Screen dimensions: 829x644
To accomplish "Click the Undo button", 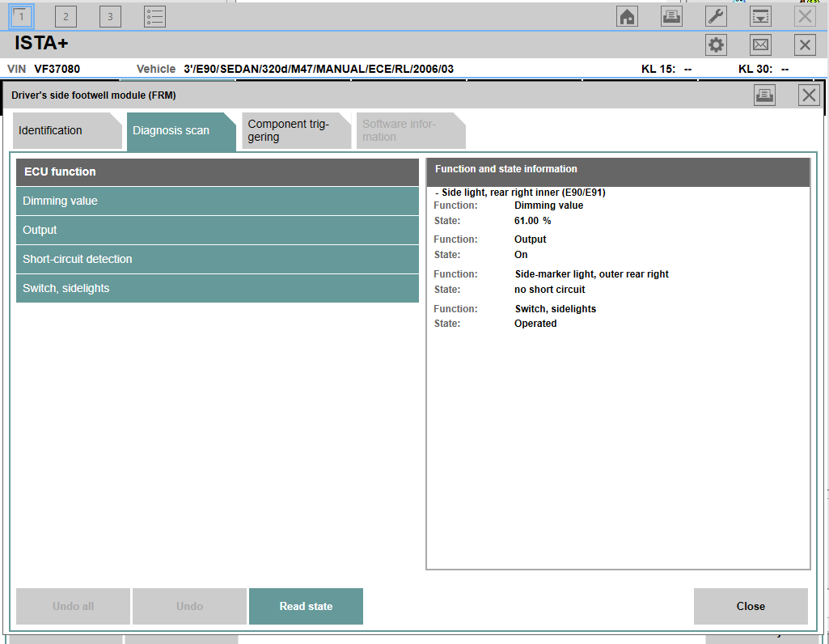I will (189, 607).
